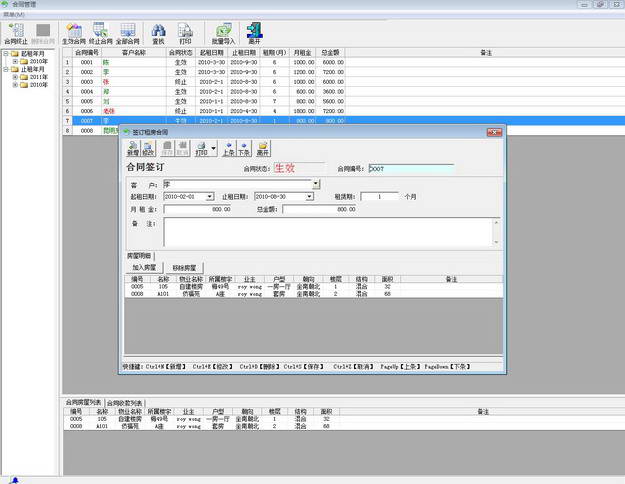Click the 生效合同 toolbar icon
This screenshot has height=484, width=625.
73,32
